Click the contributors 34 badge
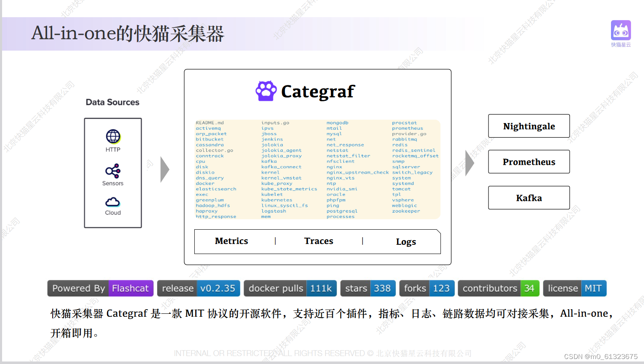The image size is (644, 364). [499, 288]
